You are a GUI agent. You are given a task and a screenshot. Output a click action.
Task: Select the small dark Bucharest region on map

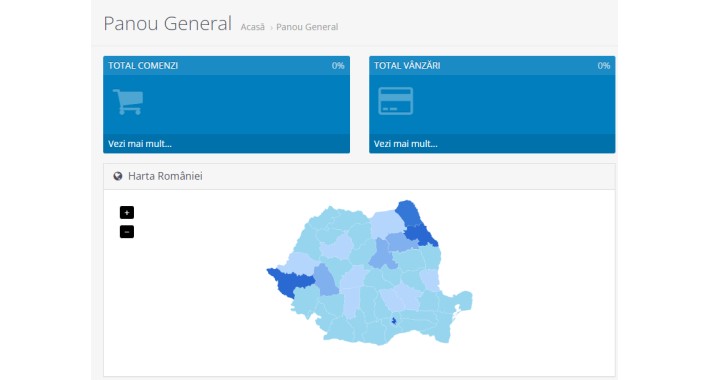pyautogui.click(x=394, y=321)
